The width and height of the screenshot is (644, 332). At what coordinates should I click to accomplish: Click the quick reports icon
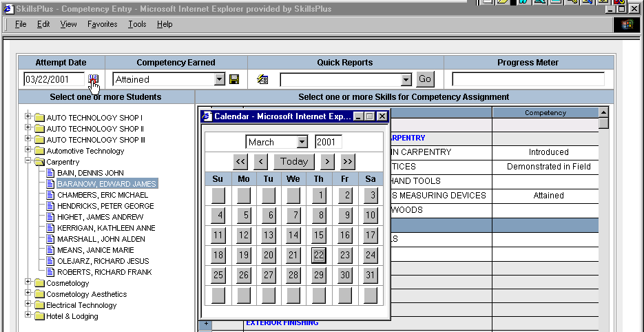click(x=262, y=79)
